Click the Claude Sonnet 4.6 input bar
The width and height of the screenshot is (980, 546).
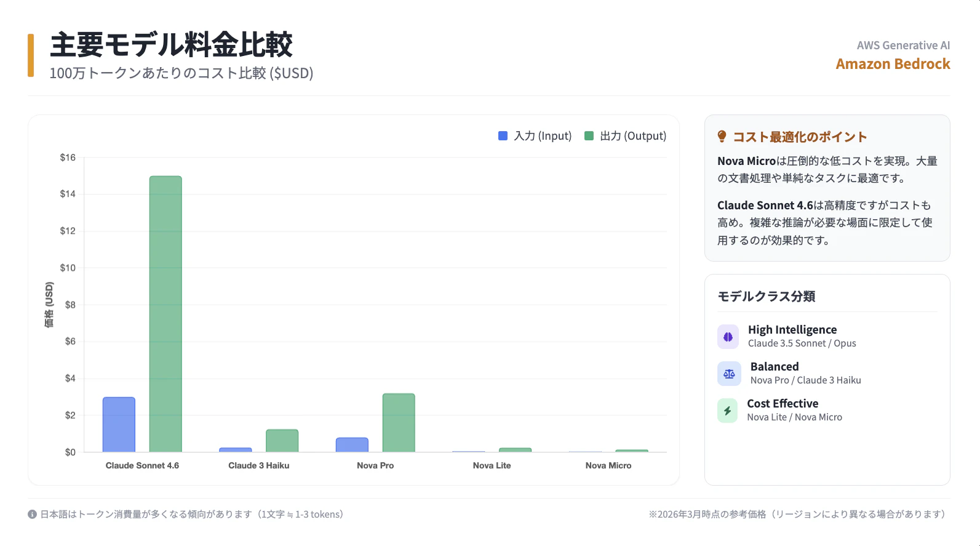(x=119, y=425)
